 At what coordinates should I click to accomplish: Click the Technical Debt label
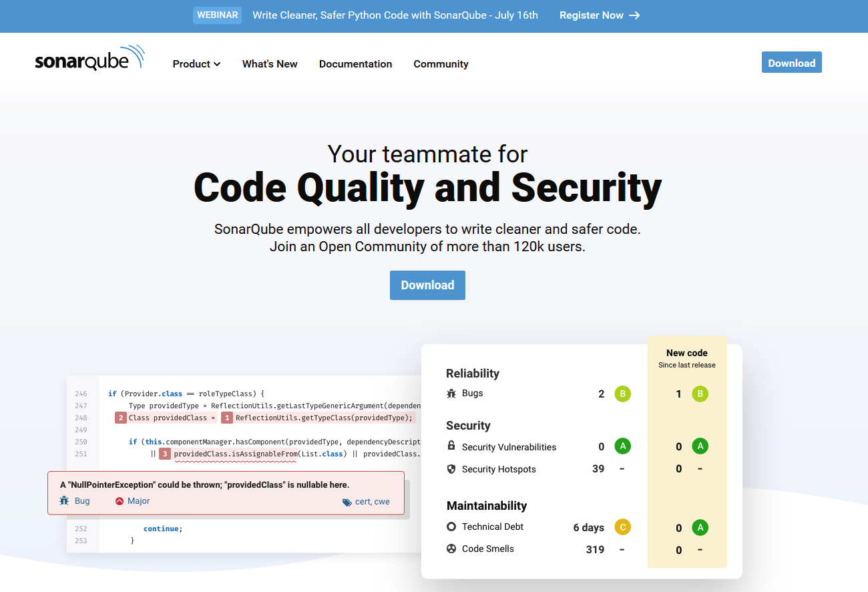click(493, 527)
